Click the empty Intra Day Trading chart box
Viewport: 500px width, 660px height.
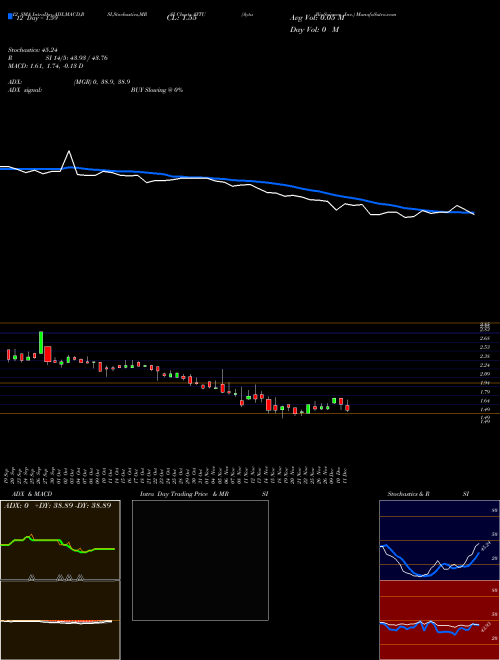point(200,560)
